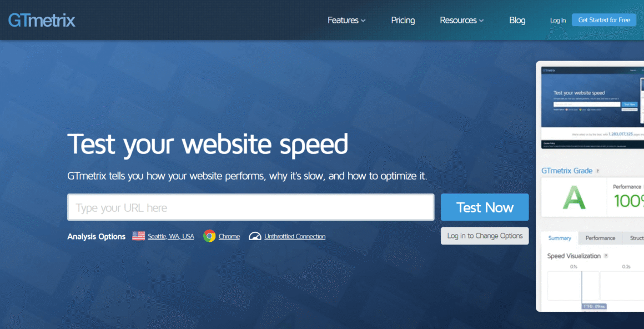
Task: Expand the Features dropdown
Action: pyautogui.click(x=346, y=20)
